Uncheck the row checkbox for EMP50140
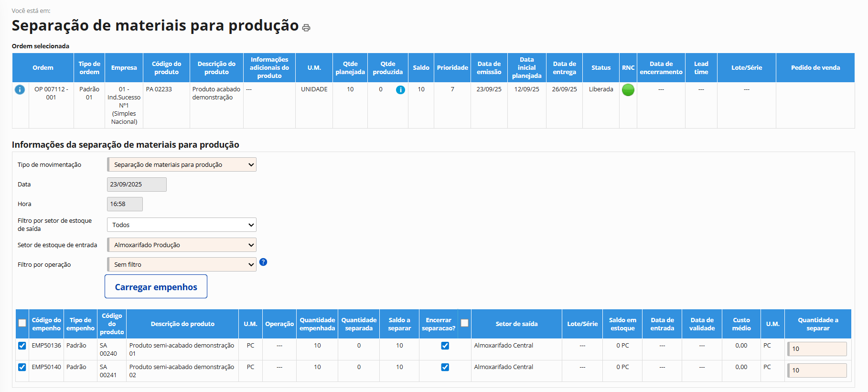 pyautogui.click(x=22, y=367)
